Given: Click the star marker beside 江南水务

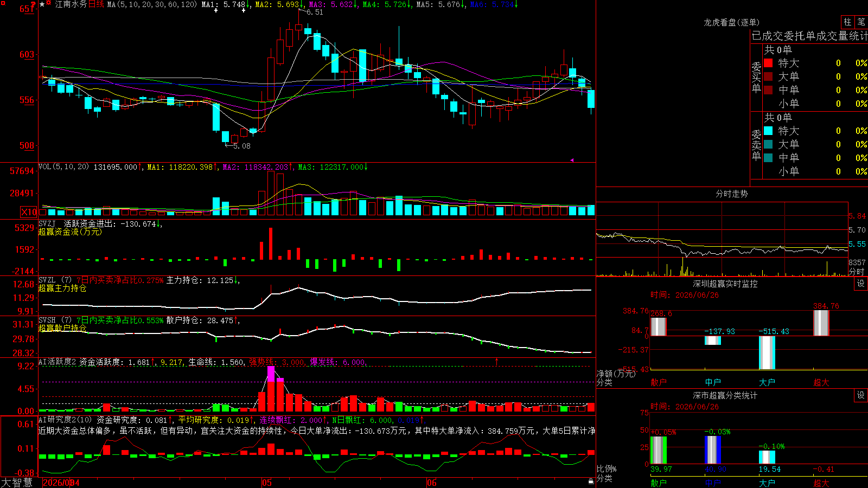Looking at the screenshot, I should coord(42,4).
